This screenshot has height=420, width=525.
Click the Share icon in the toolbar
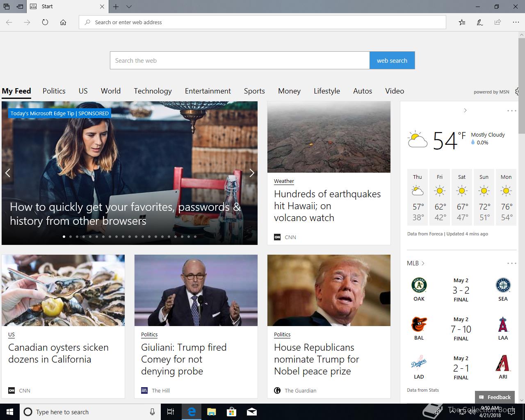pyautogui.click(x=498, y=22)
